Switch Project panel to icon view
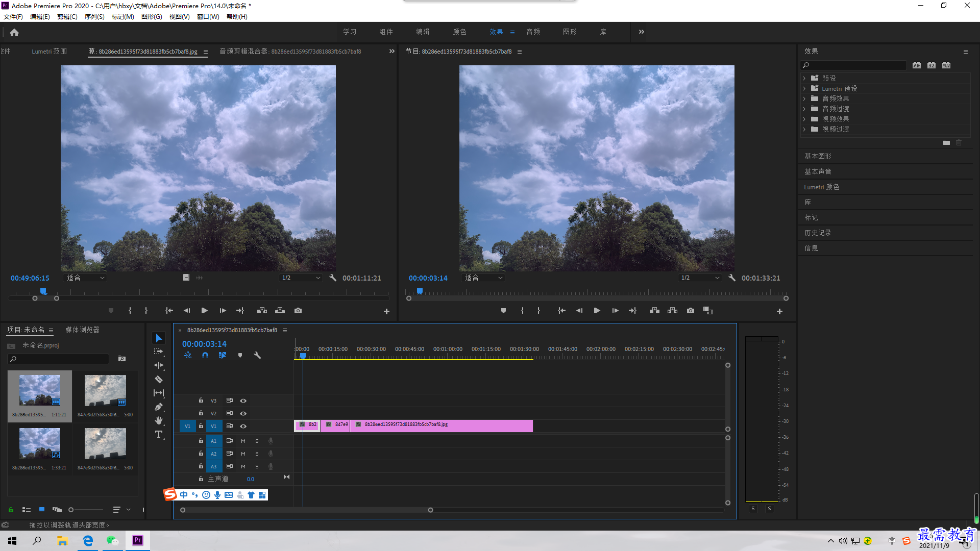 pyautogui.click(x=42, y=509)
